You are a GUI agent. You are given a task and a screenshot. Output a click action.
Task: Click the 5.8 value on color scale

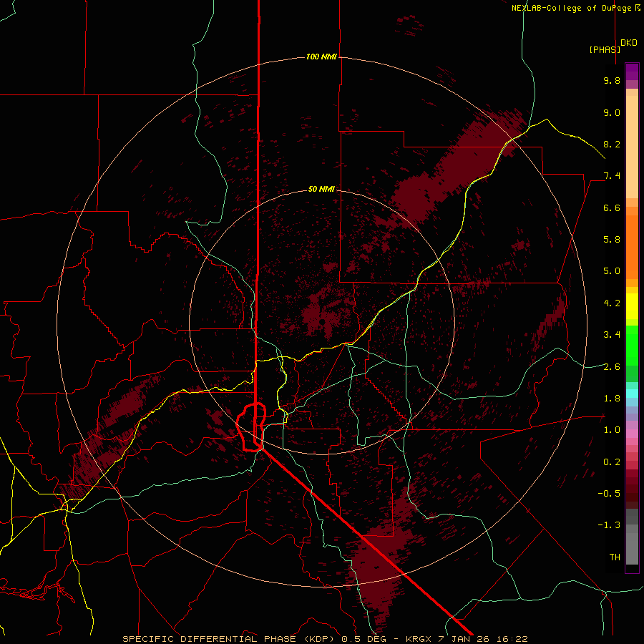click(612, 239)
